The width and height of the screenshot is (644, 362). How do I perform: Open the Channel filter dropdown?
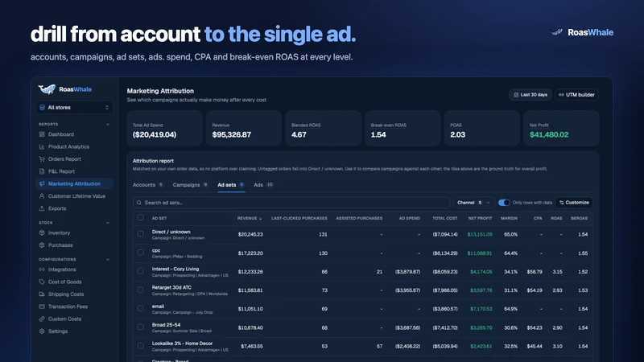473,203
